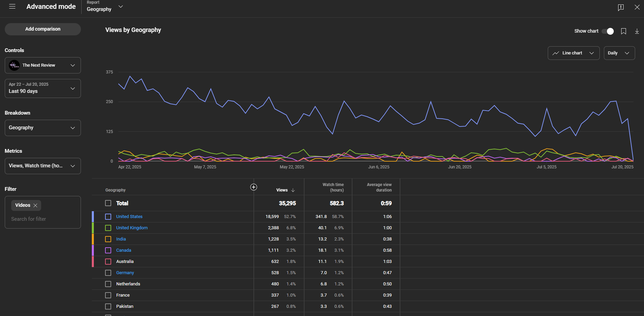Remove the Videos filter chip X

(35, 205)
